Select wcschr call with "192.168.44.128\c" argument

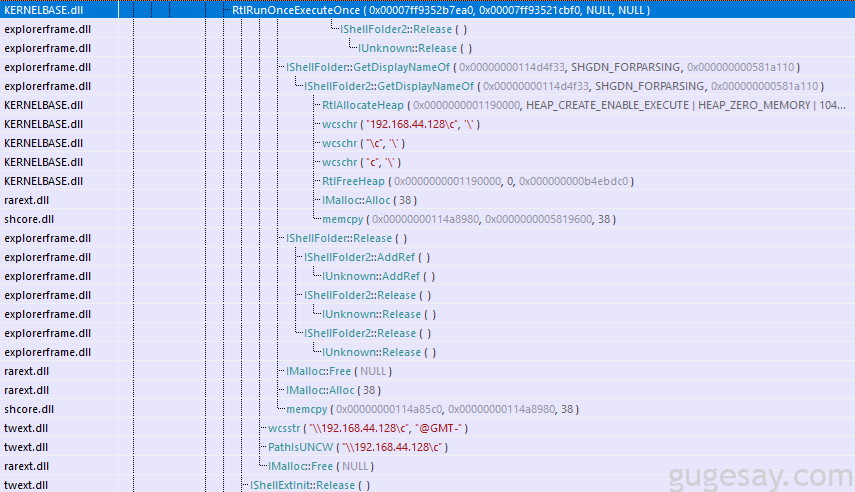pyautogui.click(x=401, y=124)
